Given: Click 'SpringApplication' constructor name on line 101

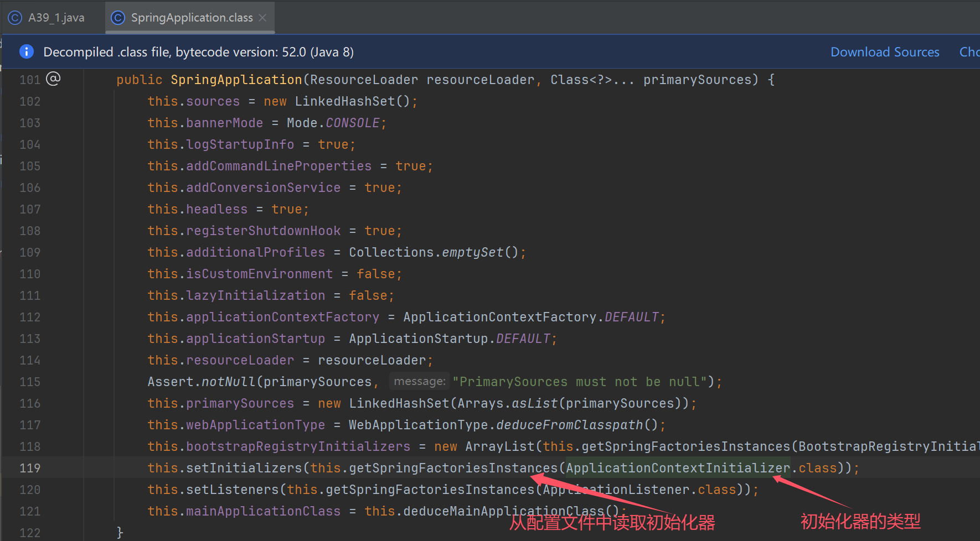Looking at the screenshot, I should pyautogui.click(x=236, y=80).
